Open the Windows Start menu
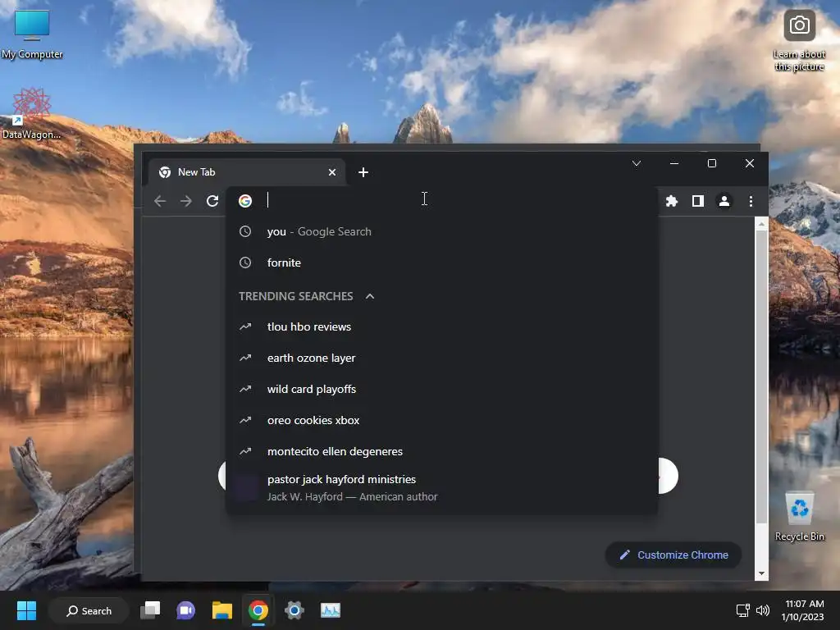840x630 pixels. click(26, 610)
